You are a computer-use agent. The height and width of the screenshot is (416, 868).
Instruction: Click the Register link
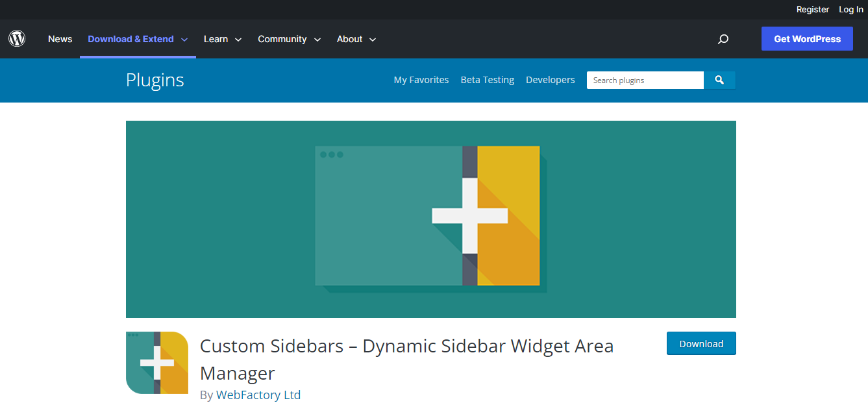[x=812, y=9]
